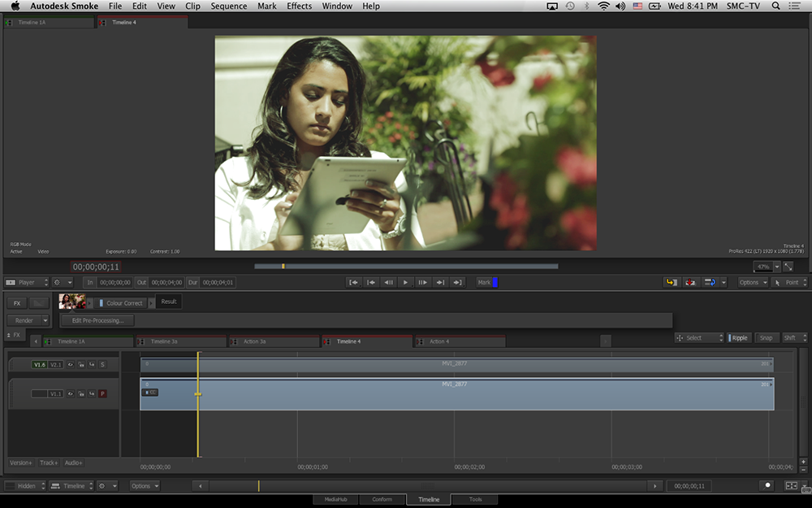
Task: Click the yellow insert edit icon
Action: 672,282
